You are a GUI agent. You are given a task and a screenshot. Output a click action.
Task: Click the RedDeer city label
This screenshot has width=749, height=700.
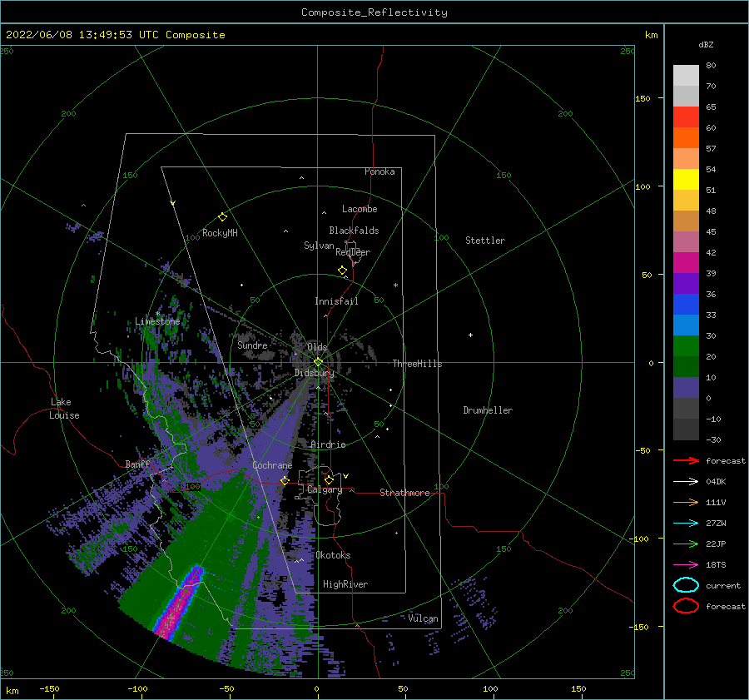tap(353, 252)
